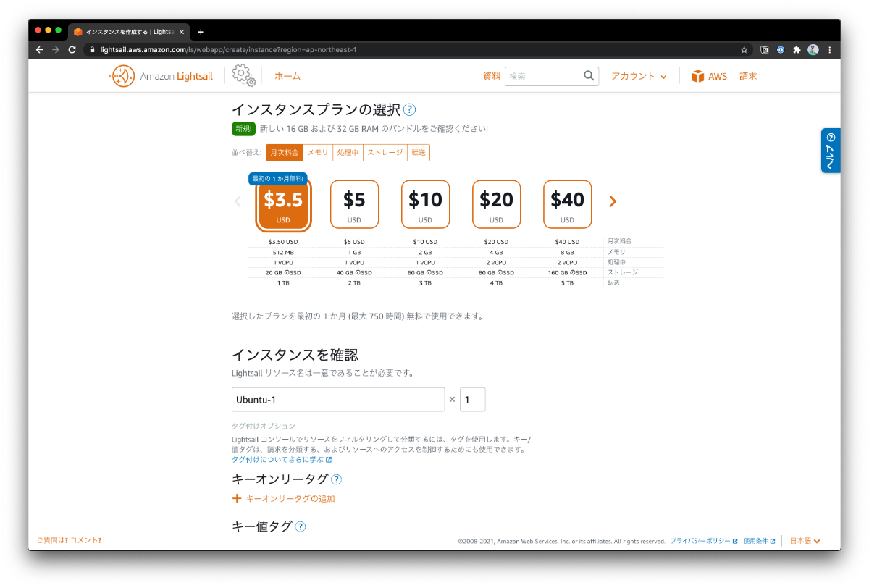Select the $20 USD plan
The height and width of the screenshot is (588, 869).
pos(496,204)
